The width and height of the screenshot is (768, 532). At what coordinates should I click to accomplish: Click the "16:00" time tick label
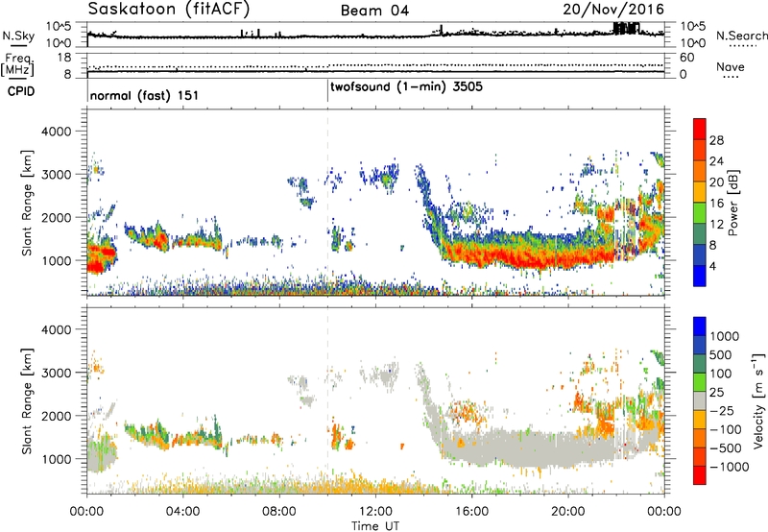coord(471,512)
